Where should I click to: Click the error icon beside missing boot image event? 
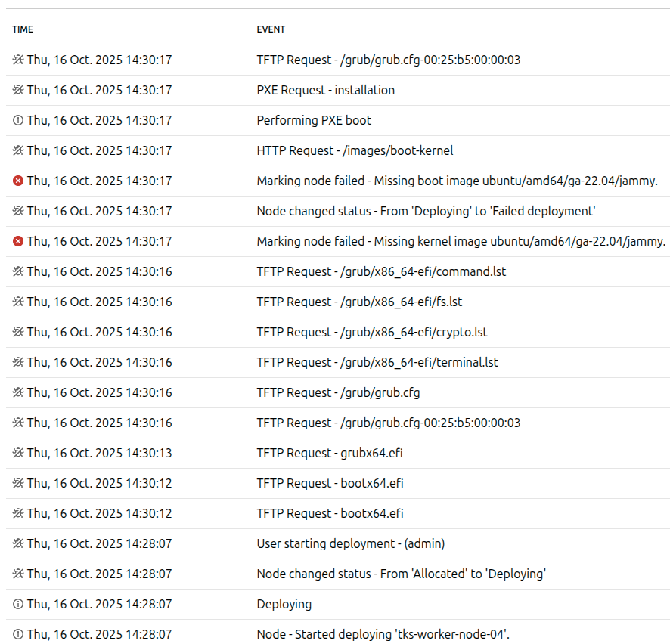pos(18,181)
